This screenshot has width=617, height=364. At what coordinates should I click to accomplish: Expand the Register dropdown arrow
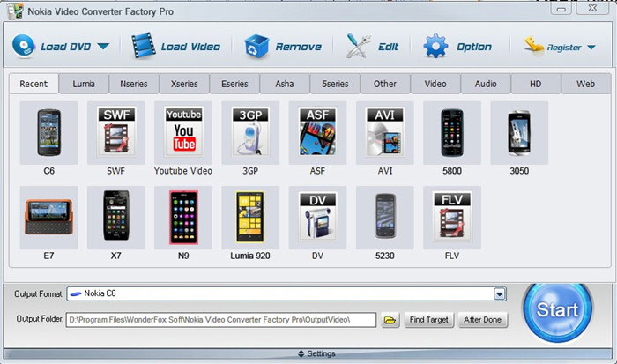tap(591, 48)
